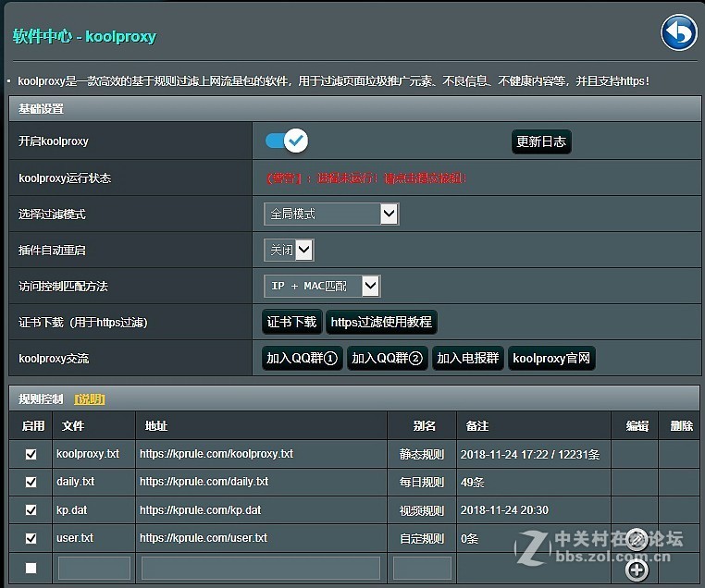Open the IP + MAC匹配 dropdown

pos(322,286)
